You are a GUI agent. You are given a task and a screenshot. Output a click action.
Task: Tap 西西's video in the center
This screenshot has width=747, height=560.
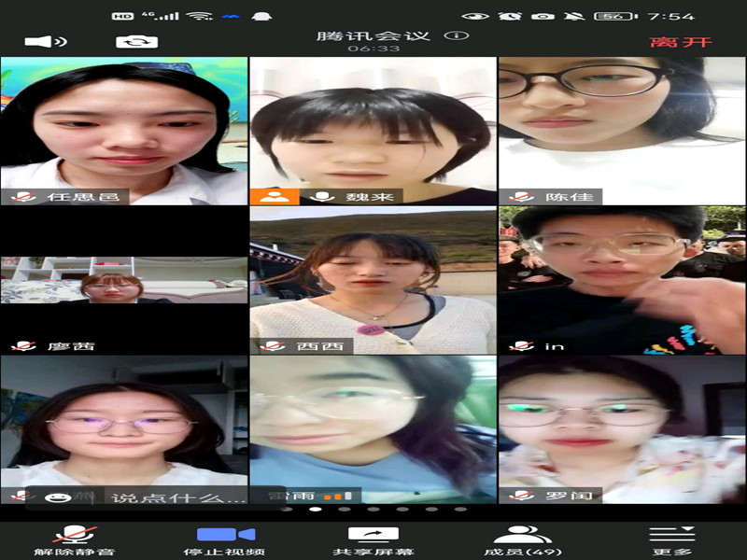[373, 280]
